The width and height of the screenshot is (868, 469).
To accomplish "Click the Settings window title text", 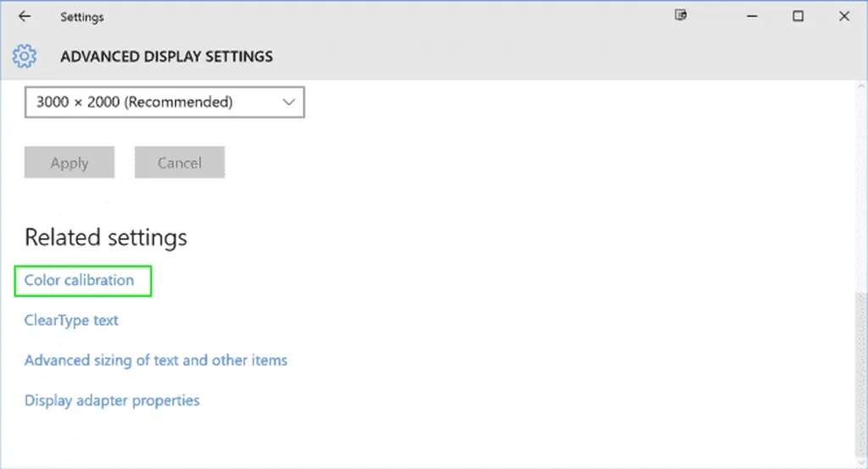I will point(82,16).
